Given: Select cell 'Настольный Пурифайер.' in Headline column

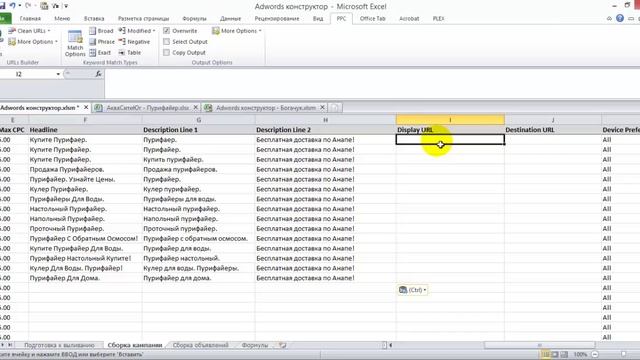Looking at the screenshot, I should [85, 209].
